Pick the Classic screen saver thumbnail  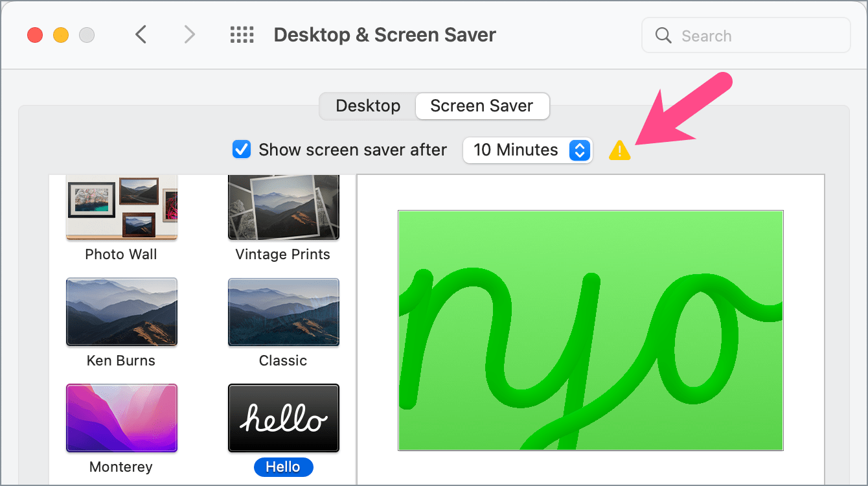[283, 312]
